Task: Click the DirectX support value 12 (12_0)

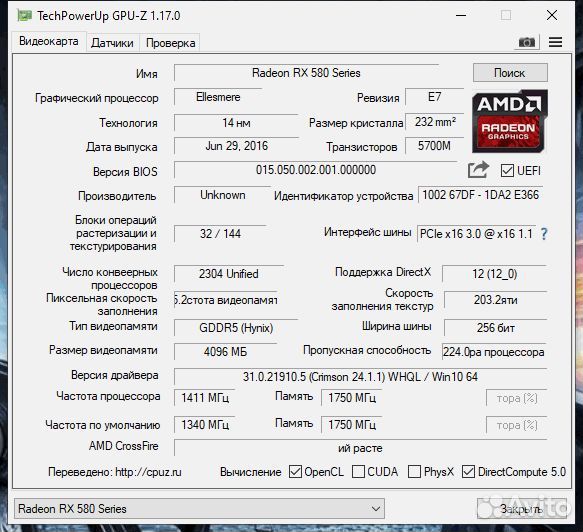Action: (x=495, y=274)
